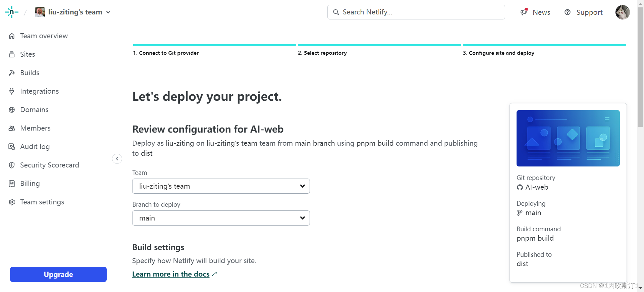Image resolution: width=644 pixels, height=292 pixels.
Task: Click the pnpm build command text
Action: [x=535, y=239]
